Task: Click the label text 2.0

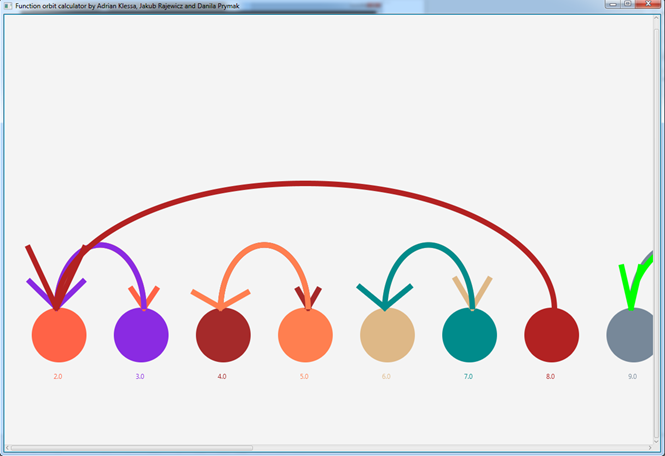Action: (58, 376)
